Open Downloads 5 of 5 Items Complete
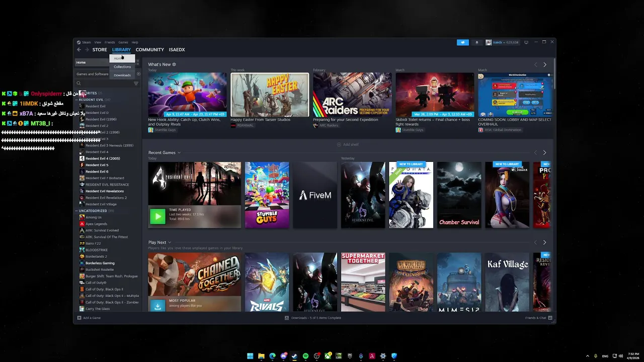644x362 pixels. coord(316,318)
